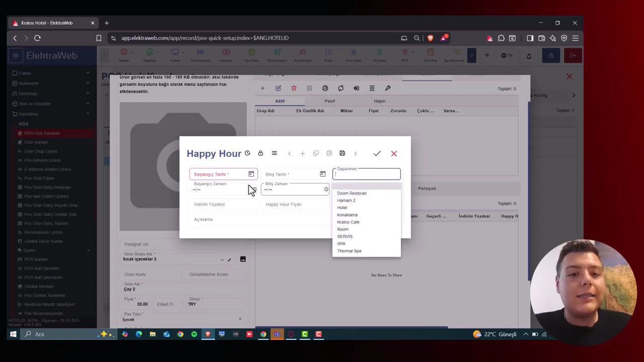Go to next record in Happy Hour dialog
This screenshot has height=362, width=644.
pos(355,153)
